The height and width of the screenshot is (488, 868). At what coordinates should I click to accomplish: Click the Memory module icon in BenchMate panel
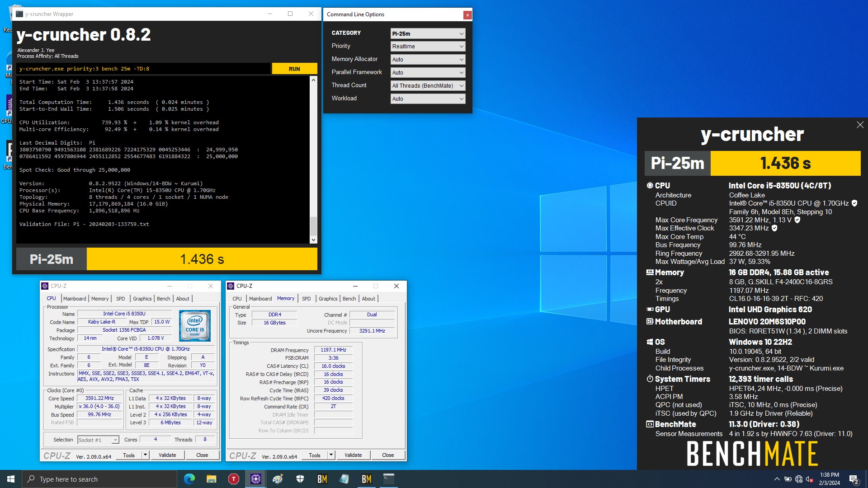[x=650, y=272]
